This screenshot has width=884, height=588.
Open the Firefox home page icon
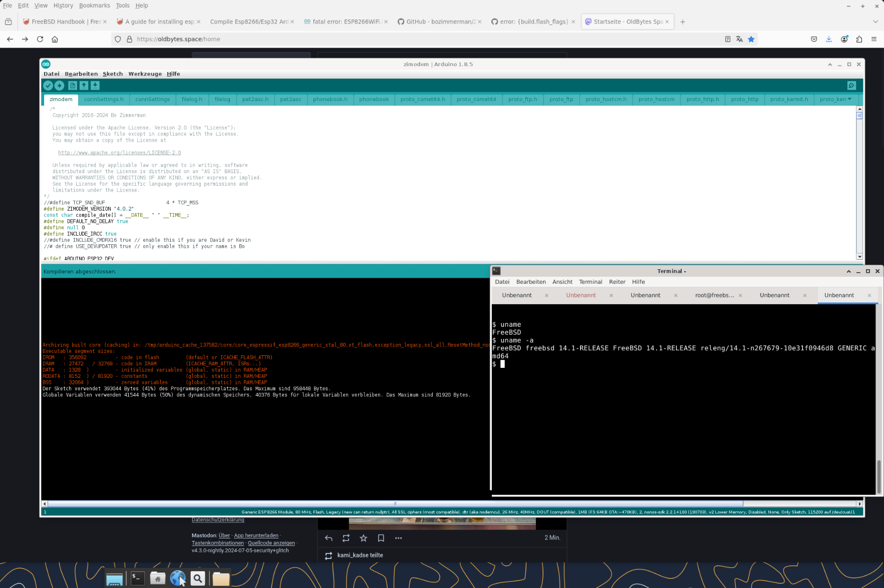(x=55, y=39)
